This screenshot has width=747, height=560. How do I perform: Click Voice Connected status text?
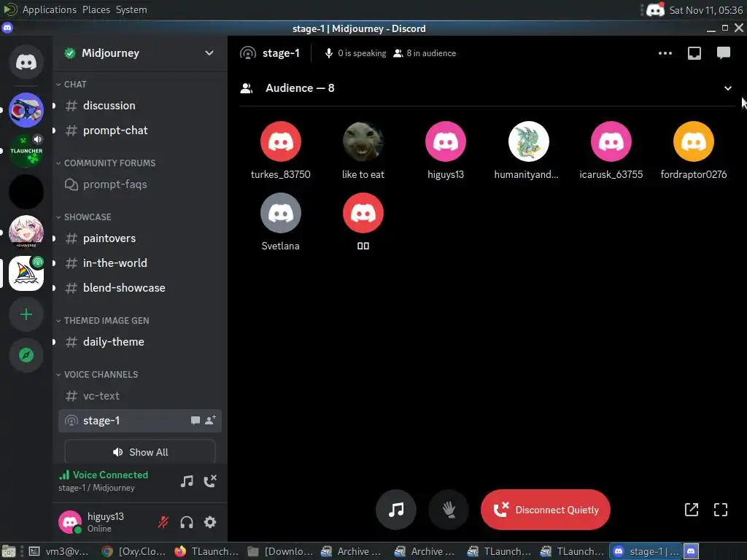coord(110,475)
